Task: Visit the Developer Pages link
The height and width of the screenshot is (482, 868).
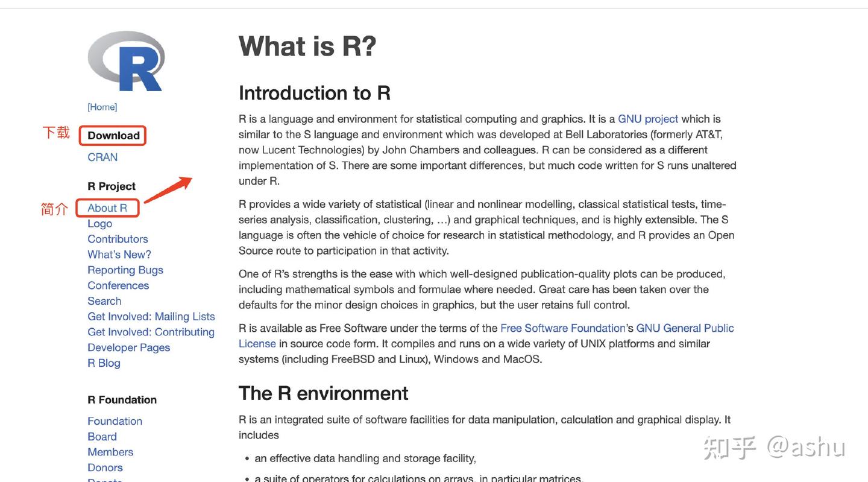Action: [128, 347]
